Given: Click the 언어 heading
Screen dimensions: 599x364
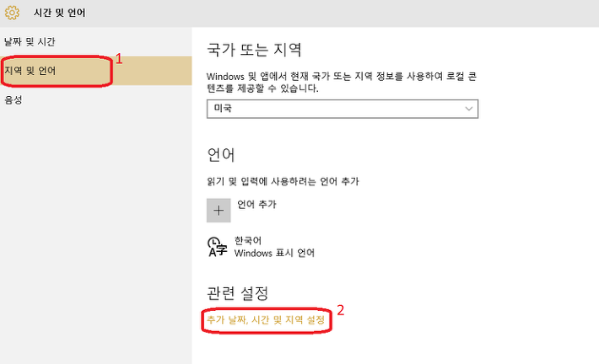Looking at the screenshot, I should coord(220,155).
